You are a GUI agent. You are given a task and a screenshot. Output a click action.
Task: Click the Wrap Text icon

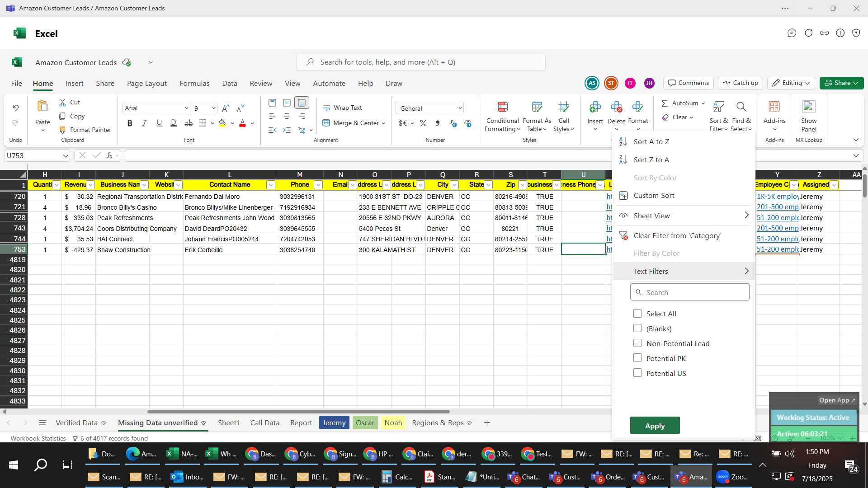(x=326, y=108)
